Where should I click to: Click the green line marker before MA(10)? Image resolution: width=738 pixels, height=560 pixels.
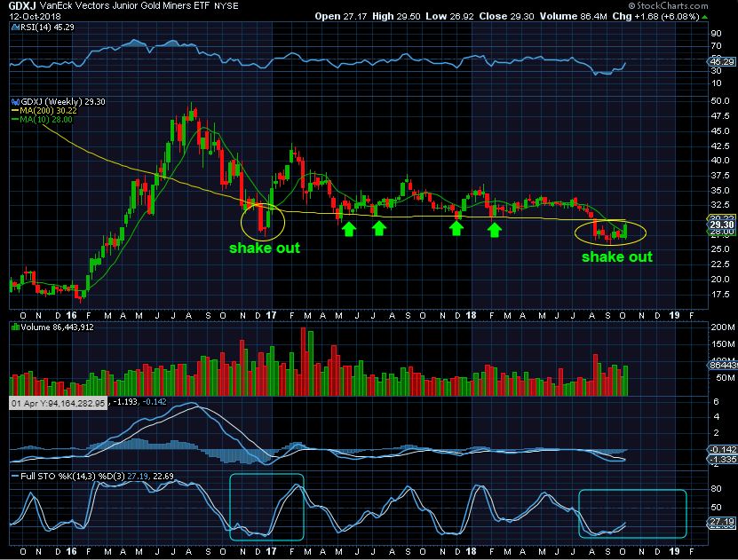point(15,120)
